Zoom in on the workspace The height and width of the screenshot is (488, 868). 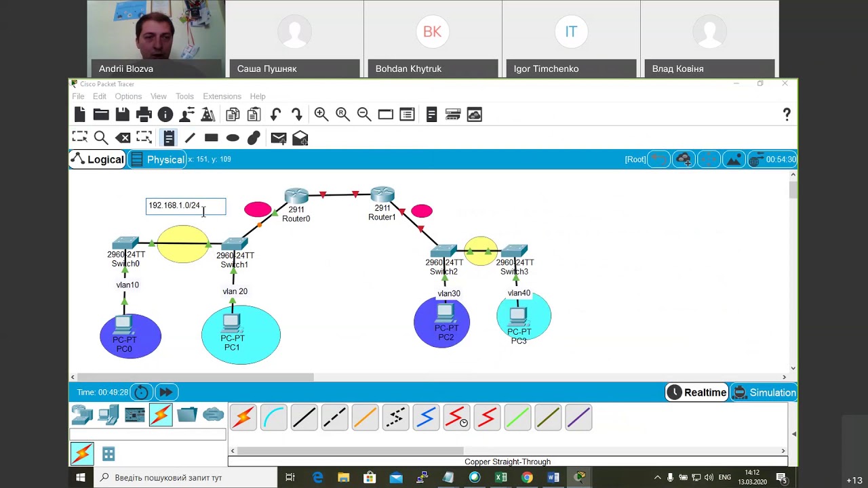[x=321, y=115]
